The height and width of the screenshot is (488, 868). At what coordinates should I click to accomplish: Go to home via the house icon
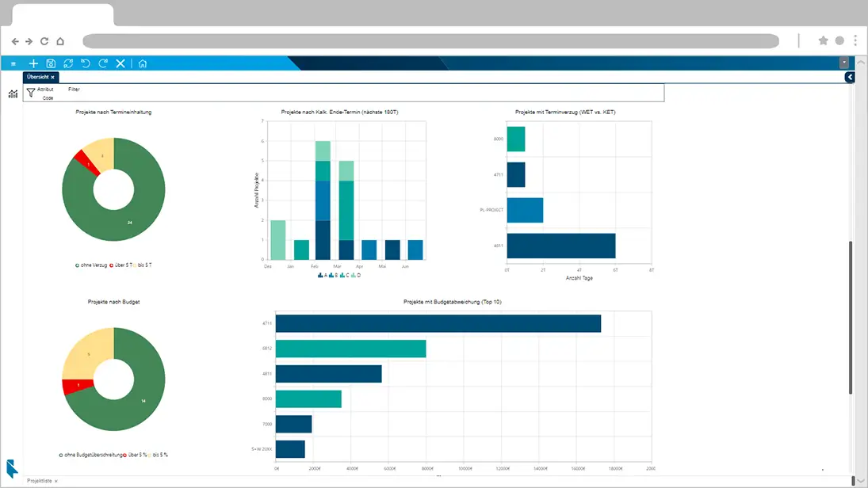pos(143,63)
